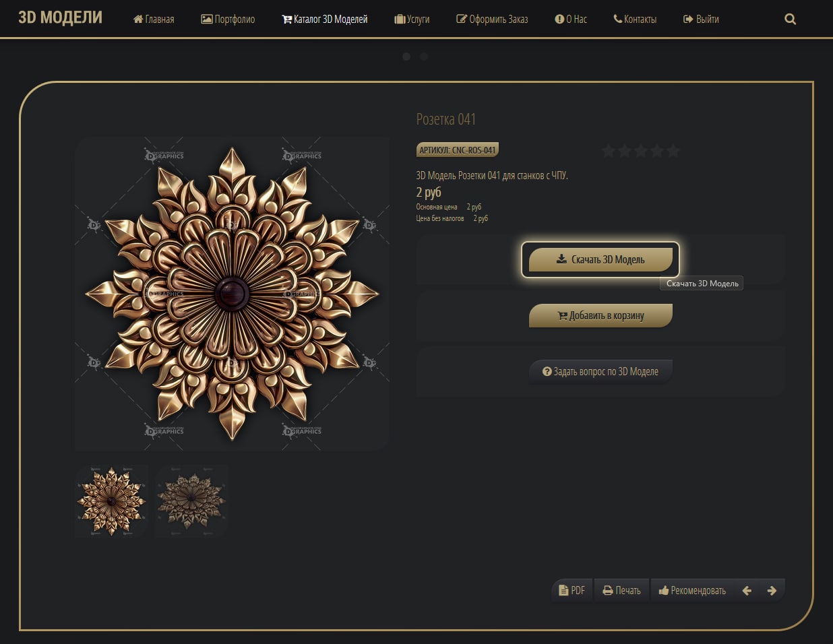This screenshot has height=644, width=833.
Task: Open the Портфолио menu item
Action: click(228, 20)
